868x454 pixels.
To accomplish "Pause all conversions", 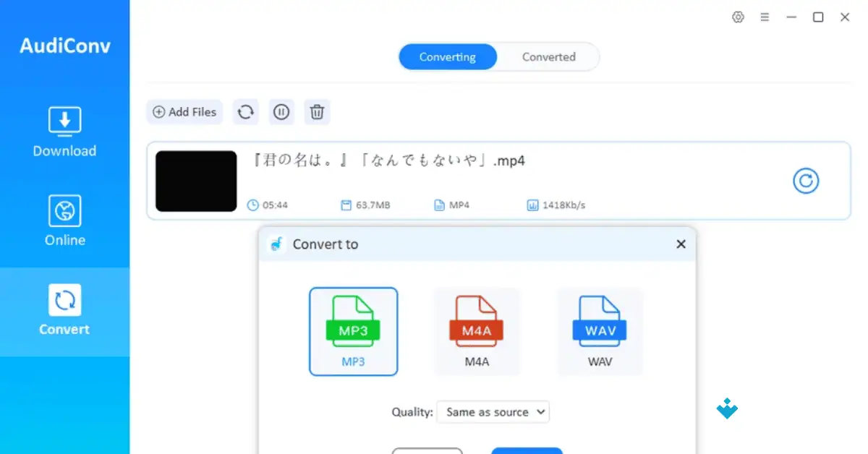I will click(281, 112).
